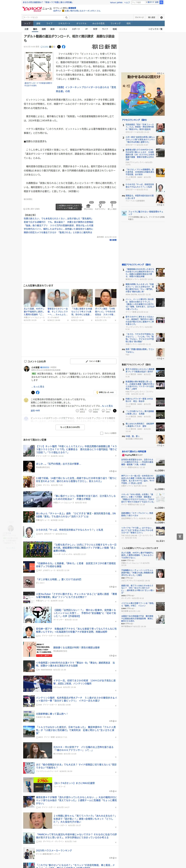Open 「石破辞めるな」と高齢者 recommended article

point(76,565)
